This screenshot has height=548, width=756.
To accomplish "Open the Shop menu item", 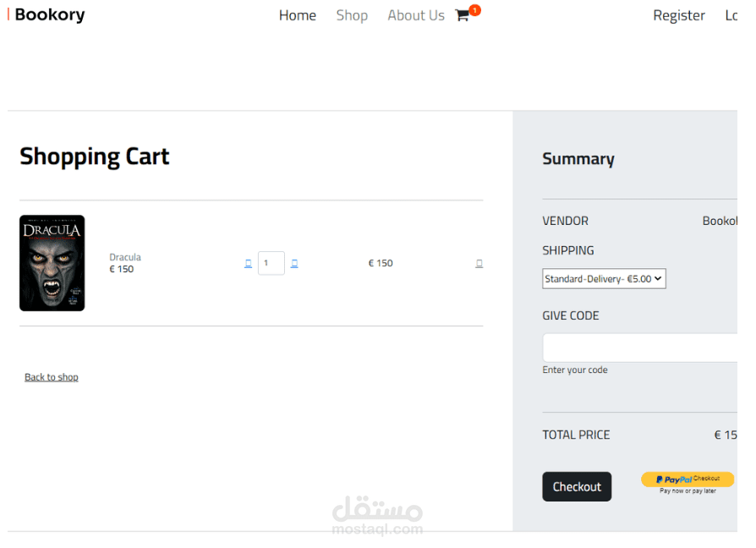I will point(352,15).
